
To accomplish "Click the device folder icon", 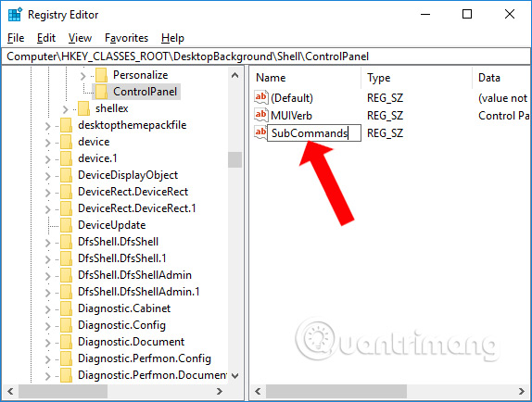I will [x=66, y=142].
